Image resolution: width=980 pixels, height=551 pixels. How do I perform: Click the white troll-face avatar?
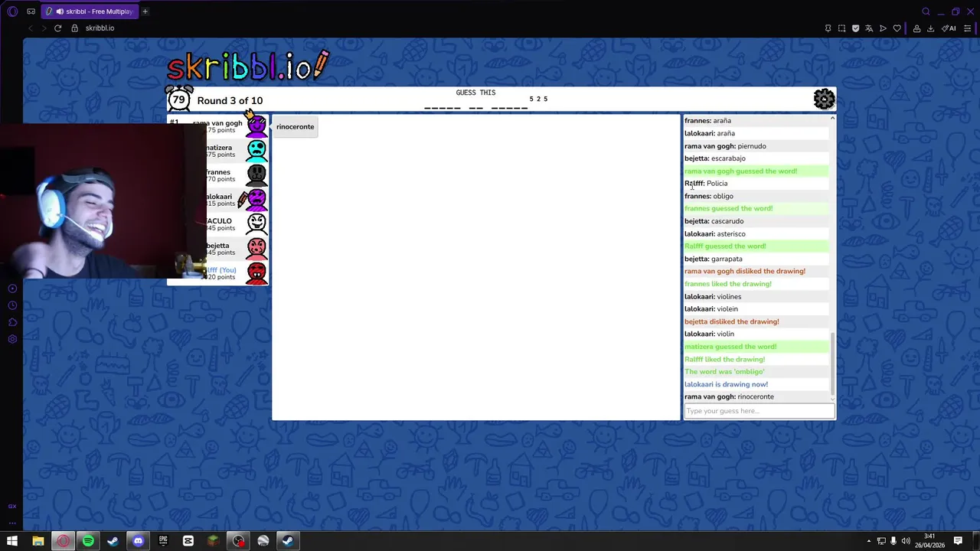click(x=256, y=223)
